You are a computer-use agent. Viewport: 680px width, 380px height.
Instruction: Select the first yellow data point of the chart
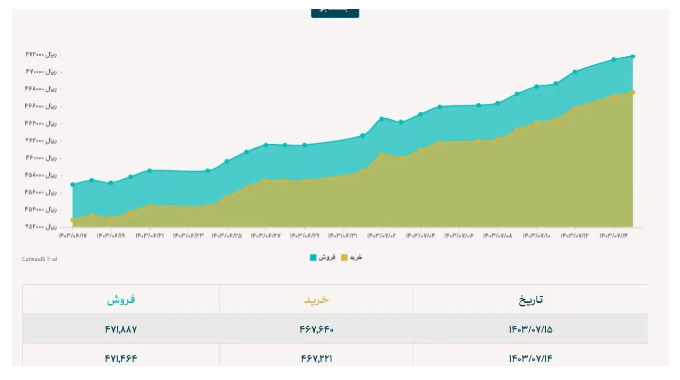(x=72, y=220)
